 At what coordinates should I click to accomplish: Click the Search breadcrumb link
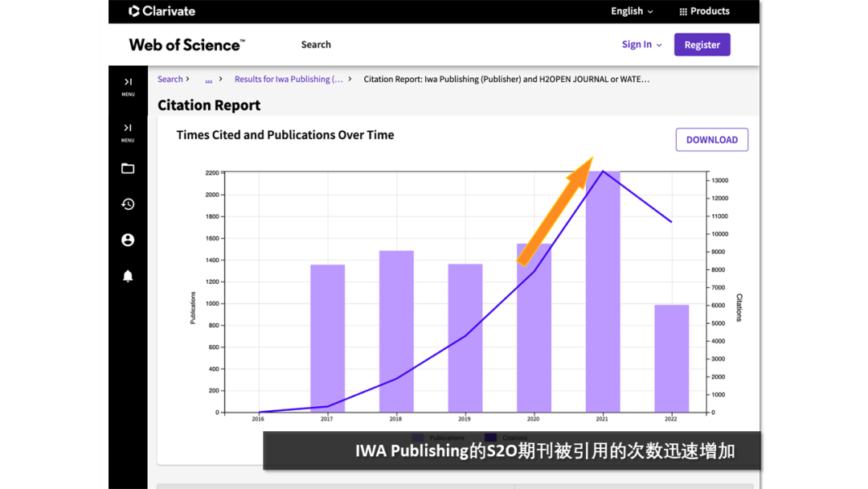click(x=170, y=79)
